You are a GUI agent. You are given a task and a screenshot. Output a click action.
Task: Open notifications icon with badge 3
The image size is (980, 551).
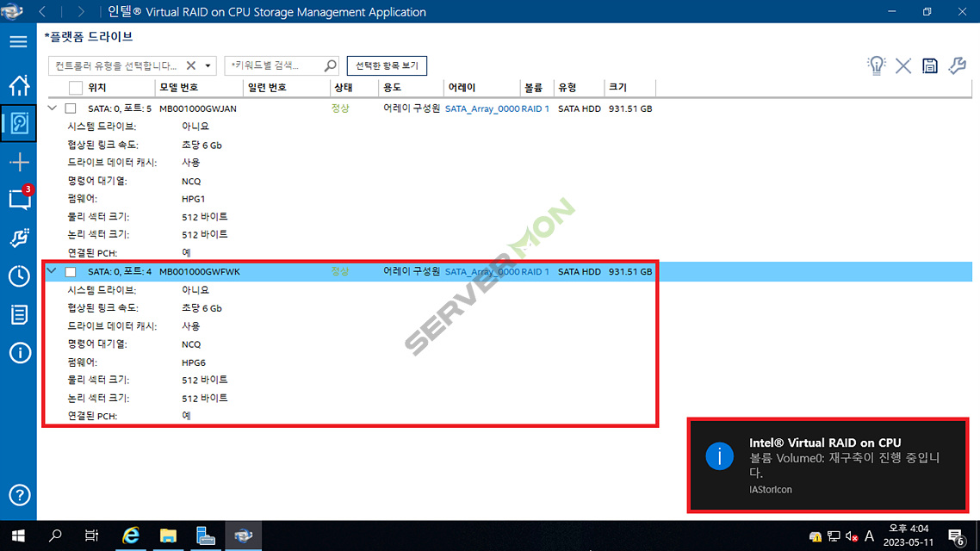click(x=19, y=199)
